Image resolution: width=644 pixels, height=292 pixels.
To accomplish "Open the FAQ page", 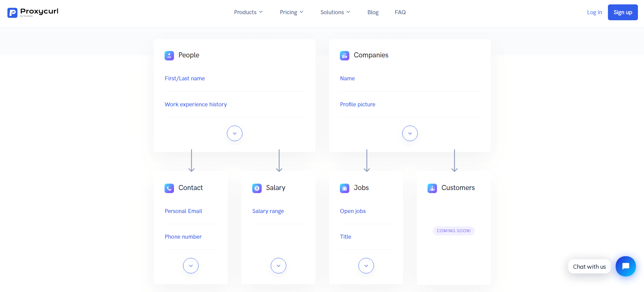I will tap(400, 12).
